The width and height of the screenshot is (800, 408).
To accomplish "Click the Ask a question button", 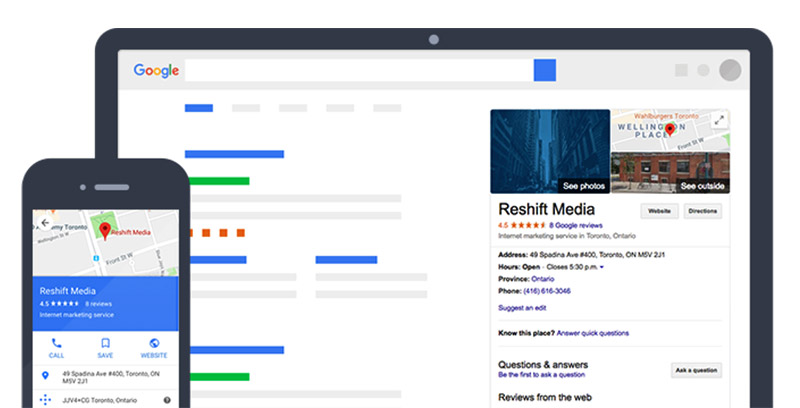I will pos(696,370).
